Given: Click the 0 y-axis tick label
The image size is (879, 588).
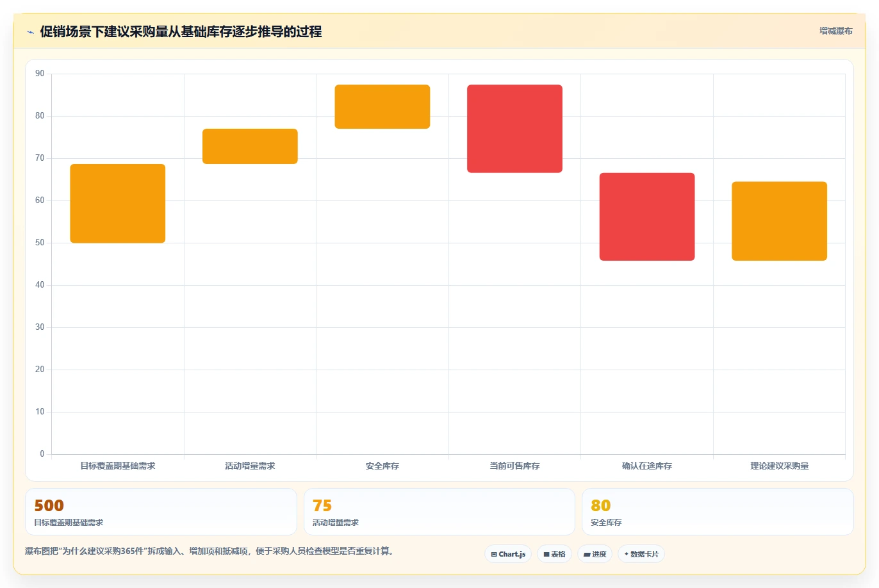Looking at the screenshot, I should point(42,454).
